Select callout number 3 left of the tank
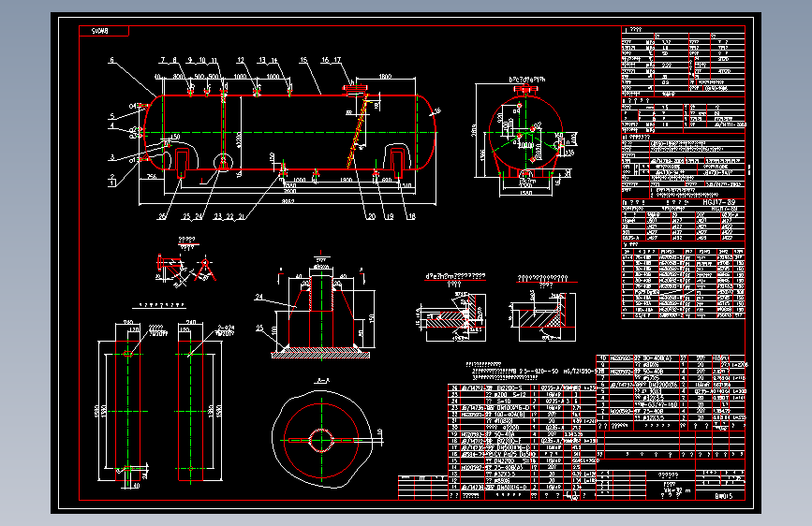Image resolution: width=812 pixels, height=526 pixels. pyautogui.click(x=111, y=157)
